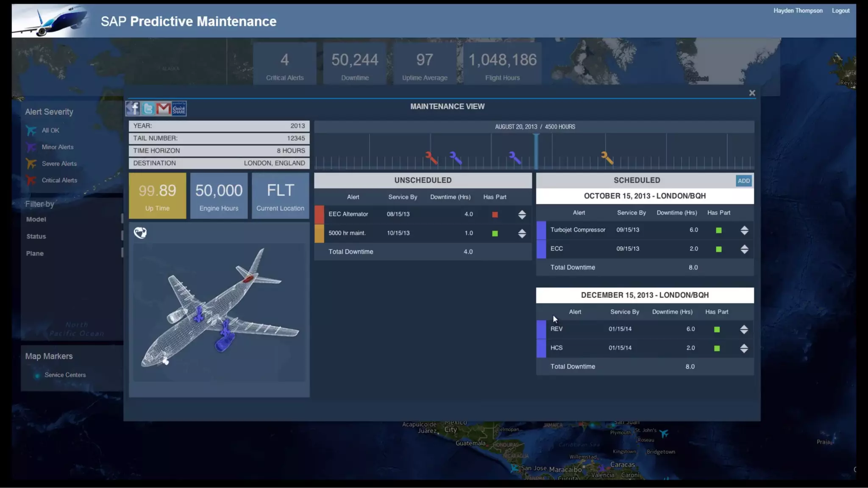Click the stepper arrows for EEC Alternator

522,214
